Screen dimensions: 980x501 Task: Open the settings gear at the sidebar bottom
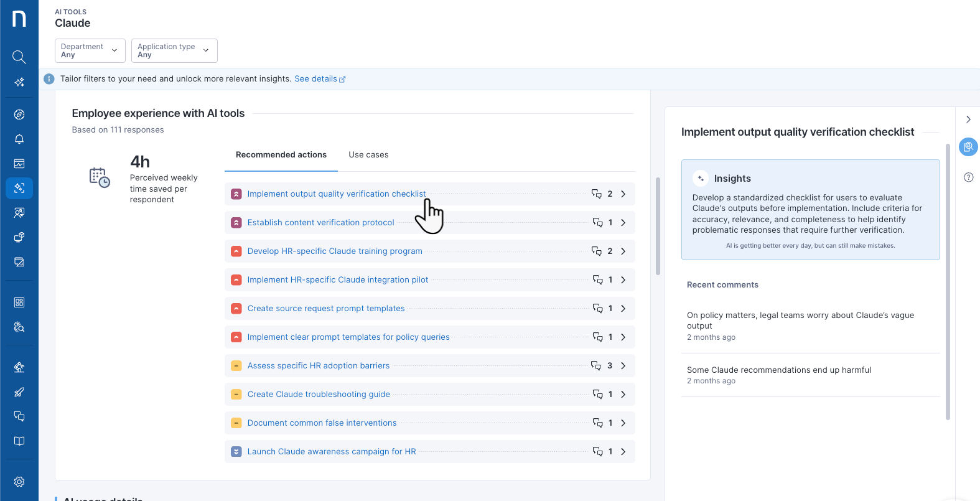19,482
